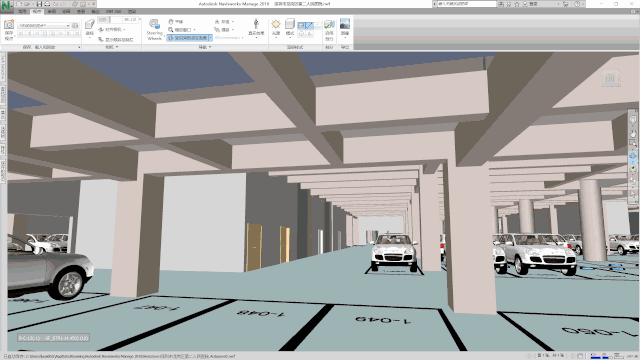Click the Save Viewpoint camera icon
The width and height of the screenshot is (640, 360).
(9, 25)
